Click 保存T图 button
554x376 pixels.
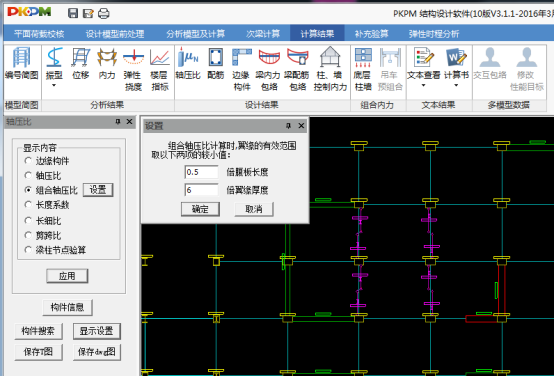coord(38,352)
